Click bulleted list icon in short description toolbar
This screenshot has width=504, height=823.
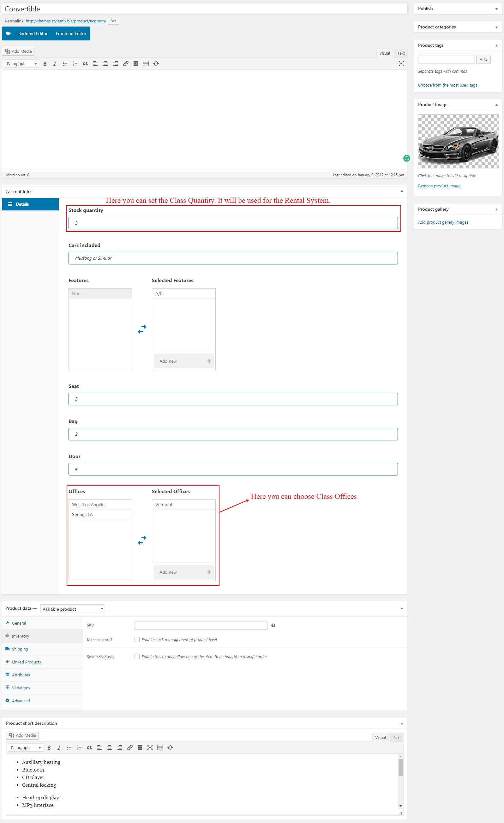click(x=69, y=747)
